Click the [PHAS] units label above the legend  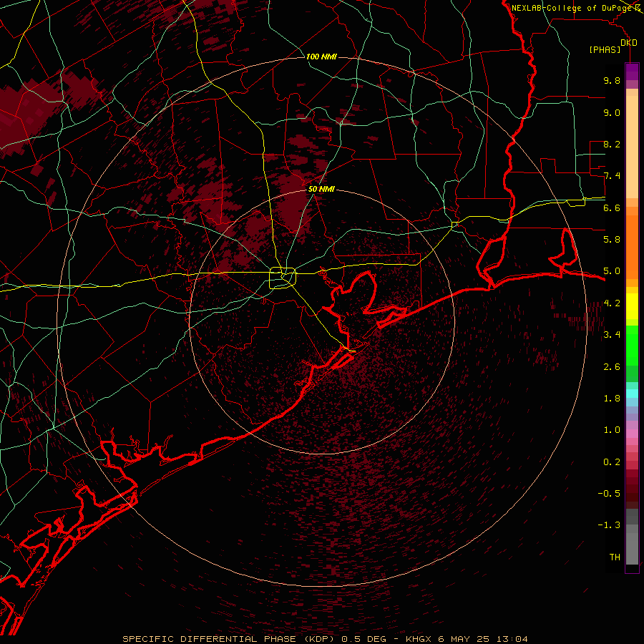(x=605, y=49)
